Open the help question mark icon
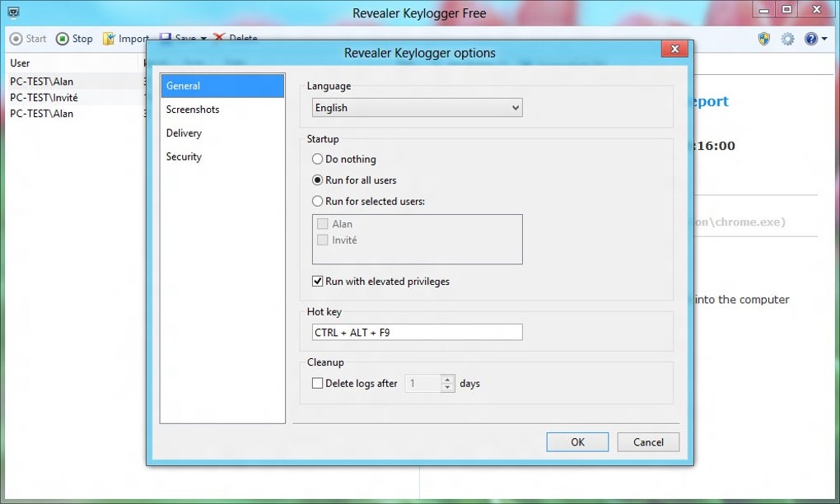This screenshot has height=504, width=840. (811, 39)
